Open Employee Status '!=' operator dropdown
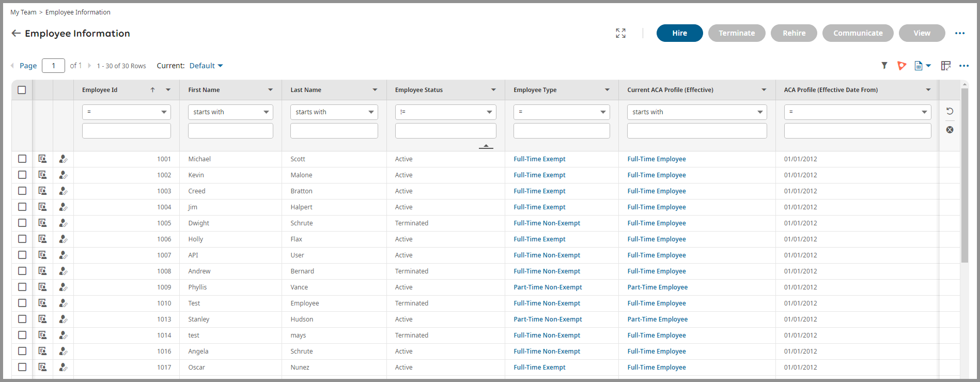Viewport: 980px width, 382px height. [445, 112]
